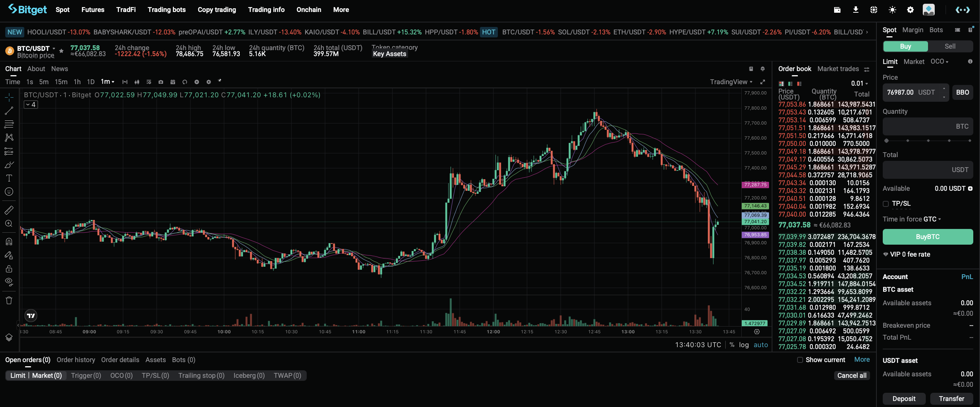Add BTC/USDT to favorites with the star icon
980x407 pixels.
(61, 51)
